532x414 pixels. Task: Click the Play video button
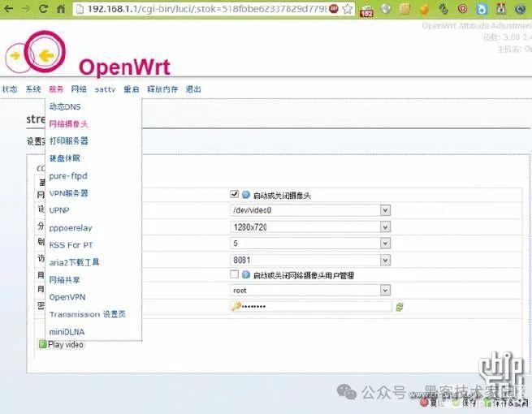pos(61,344)
